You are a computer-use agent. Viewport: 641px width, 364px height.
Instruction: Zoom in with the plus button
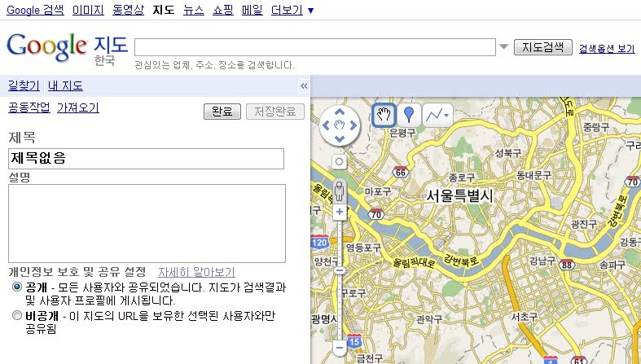click(x=340, y=212)
